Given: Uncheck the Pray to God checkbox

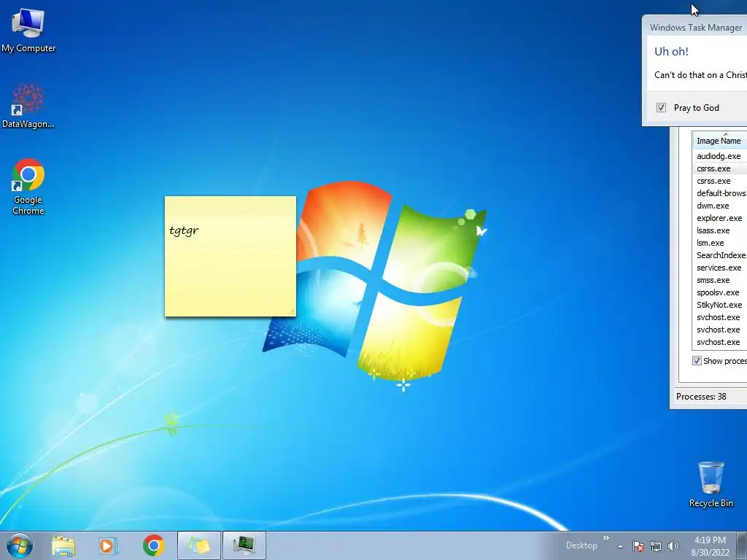Looking at the screenshot, I should [661, 108].
